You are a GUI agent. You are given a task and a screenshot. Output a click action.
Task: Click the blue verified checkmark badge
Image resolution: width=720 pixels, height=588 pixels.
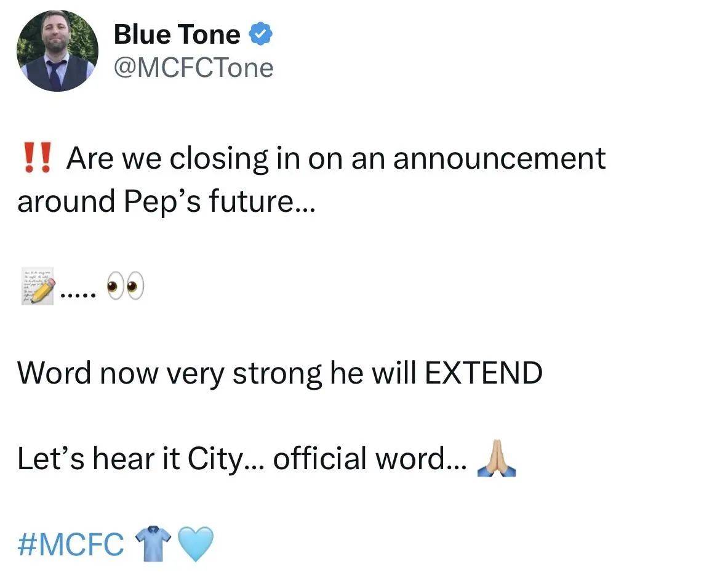pos(261,34)
